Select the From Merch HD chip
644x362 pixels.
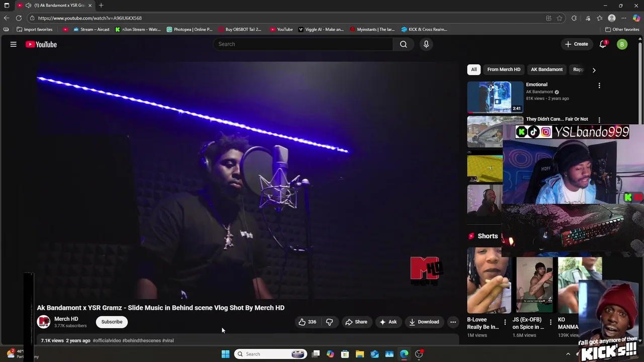(504, 69)
